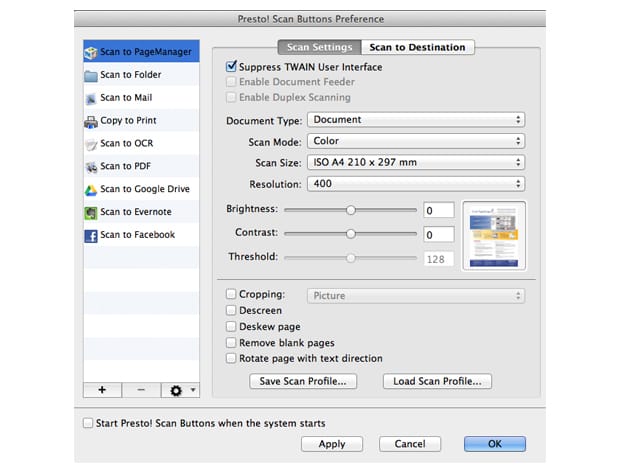Open the Document Type dropdown
Image resolution: width=620 pixels, height=468 pixels.
(415, 120)
